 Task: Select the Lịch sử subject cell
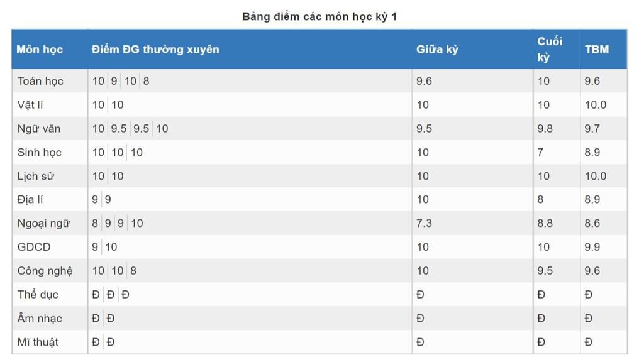[x=36, y=177]
